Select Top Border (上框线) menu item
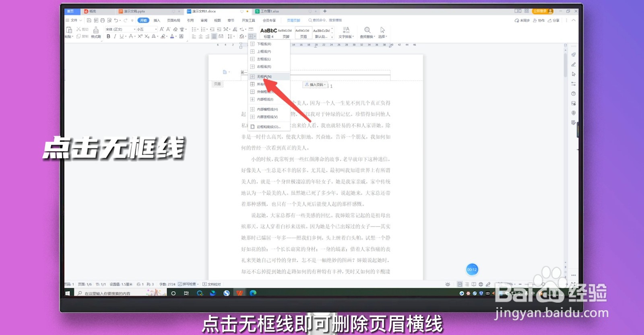The width and height of the screenshot is (644, 335). coord(268,52)
